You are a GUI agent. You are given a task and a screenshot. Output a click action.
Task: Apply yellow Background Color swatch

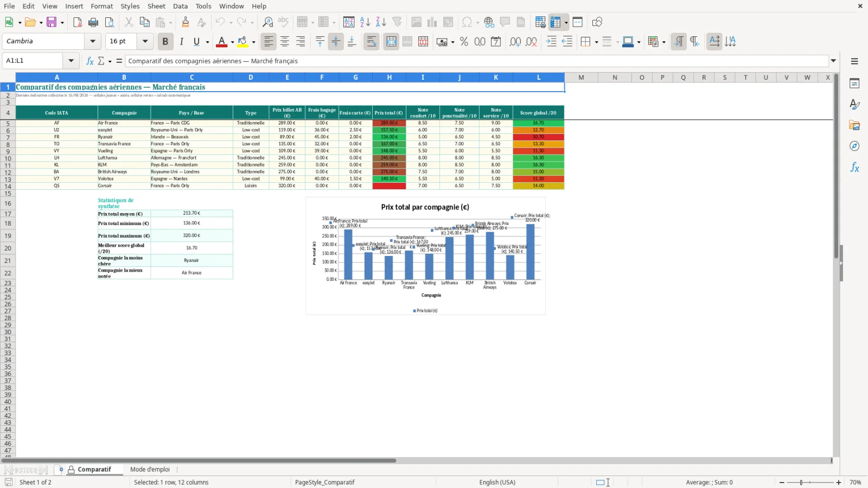(242, 42)
